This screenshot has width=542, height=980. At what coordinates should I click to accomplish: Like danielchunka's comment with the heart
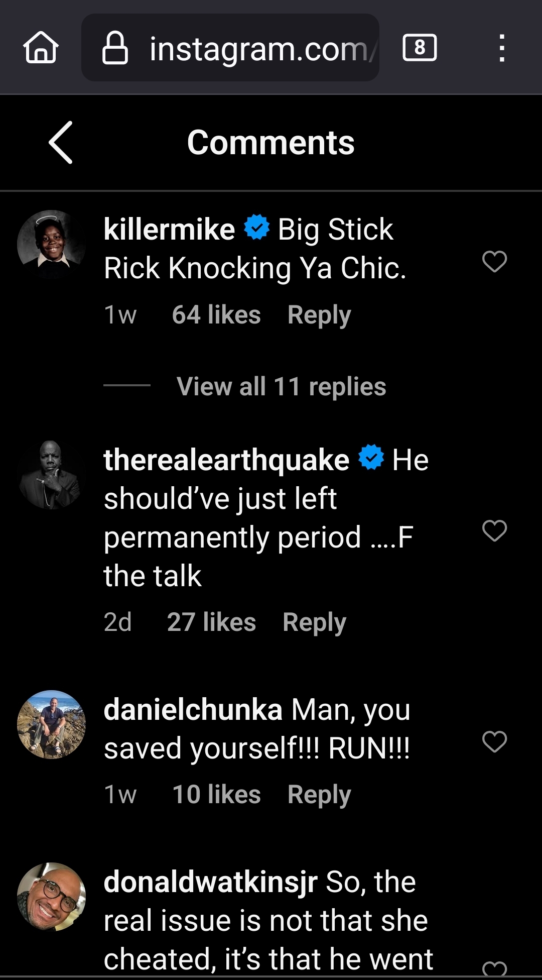(494, 741)
